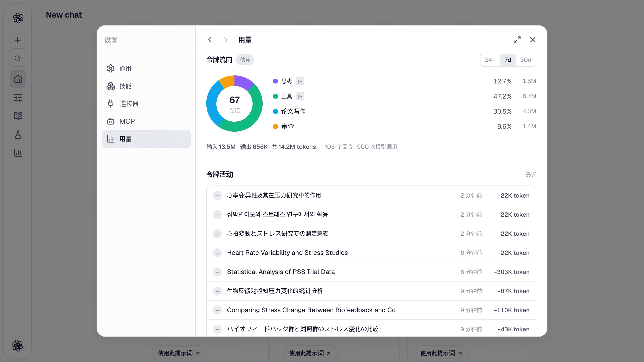
Task: Click middle 使用此提示词 button in background
Action: coord(310,353)
